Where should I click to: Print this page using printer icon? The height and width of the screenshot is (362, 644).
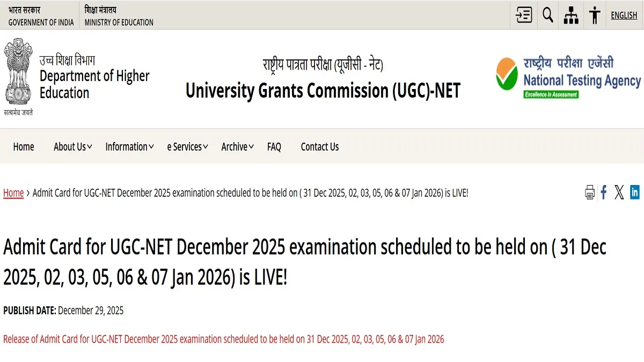[x=590, y=193]
